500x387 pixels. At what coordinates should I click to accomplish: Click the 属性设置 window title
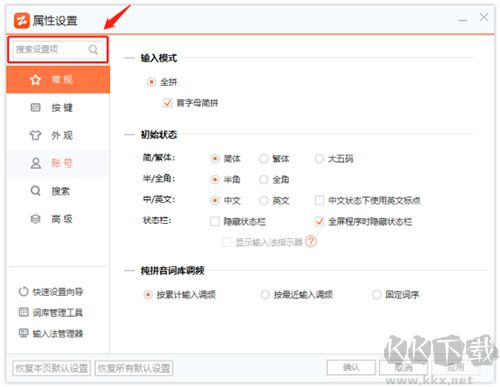pos(55,21)
